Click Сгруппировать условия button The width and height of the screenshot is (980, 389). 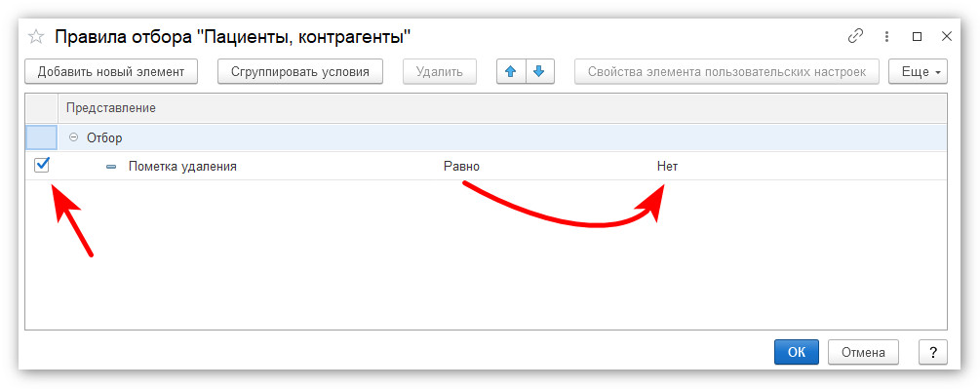click(x=300, y=71)
